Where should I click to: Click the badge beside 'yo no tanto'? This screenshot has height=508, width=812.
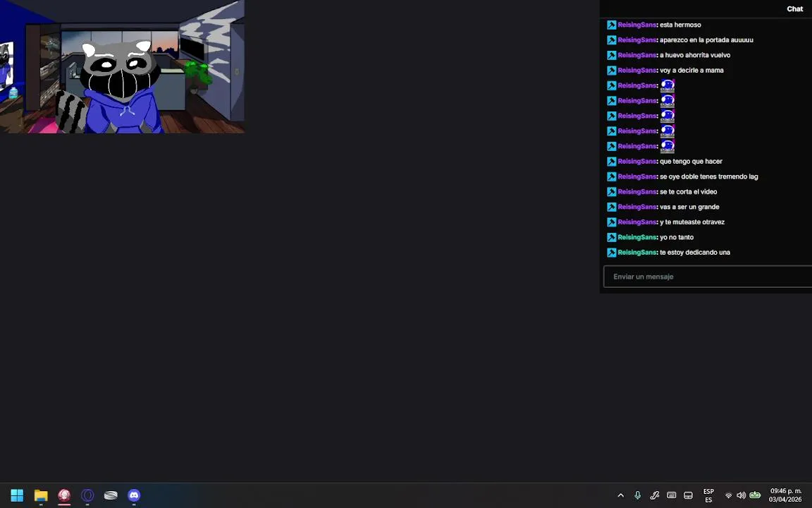612,237
